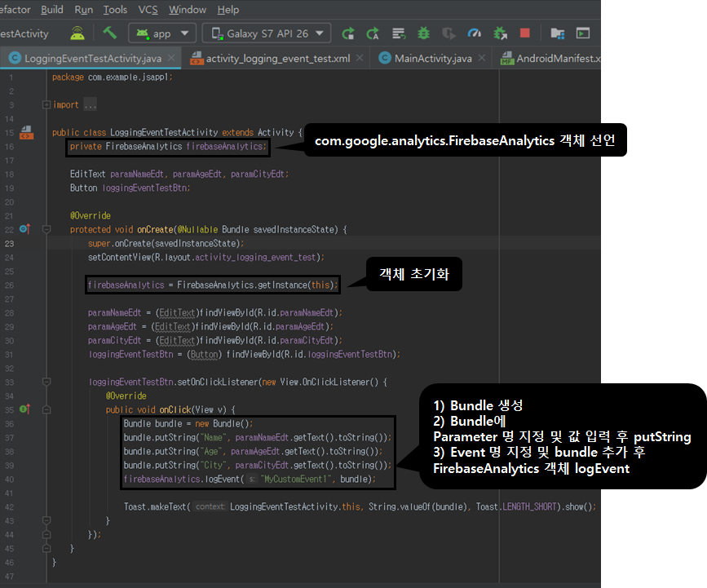Open the Run menu
The width and height of the screenshot is (707, 588).
[x=83, y=10]
